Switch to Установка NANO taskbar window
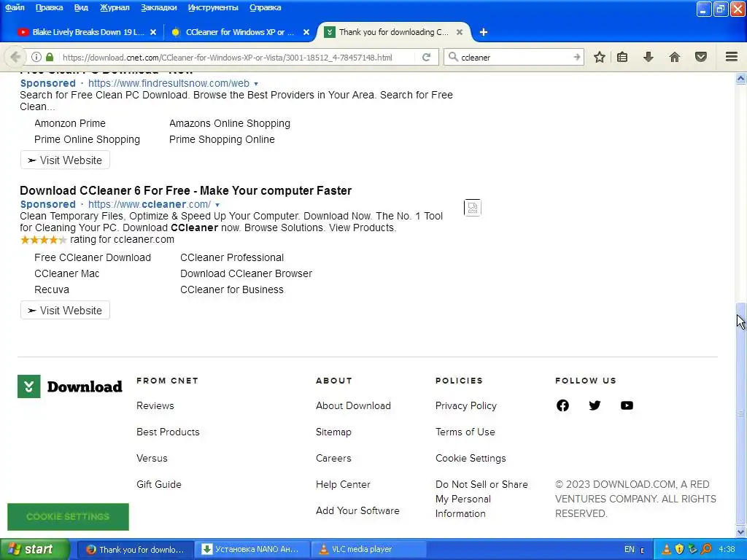The image size is (747, 560). point(252,550)
